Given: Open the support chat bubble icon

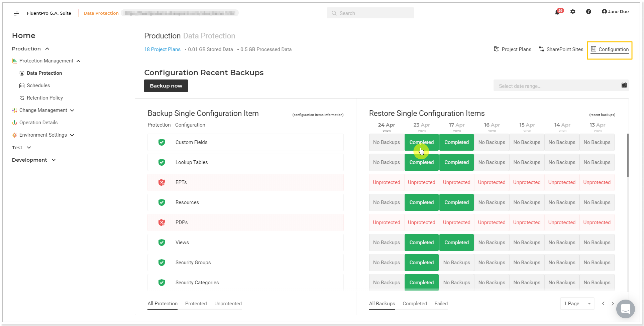Looking at the screenshot, I should click(626, 309).
